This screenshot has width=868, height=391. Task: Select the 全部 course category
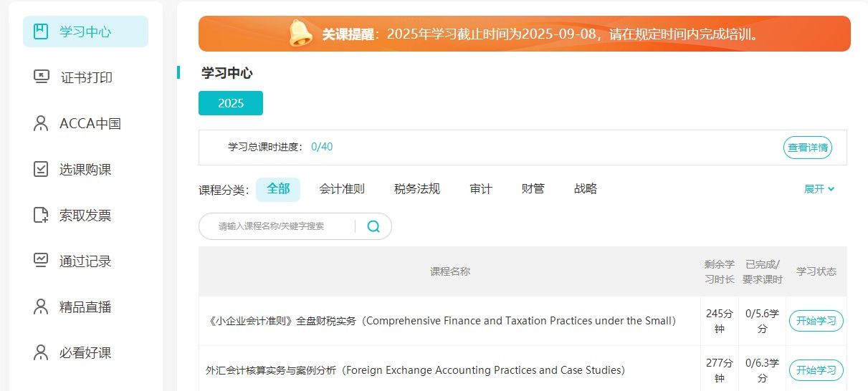[x=278, y=189]
